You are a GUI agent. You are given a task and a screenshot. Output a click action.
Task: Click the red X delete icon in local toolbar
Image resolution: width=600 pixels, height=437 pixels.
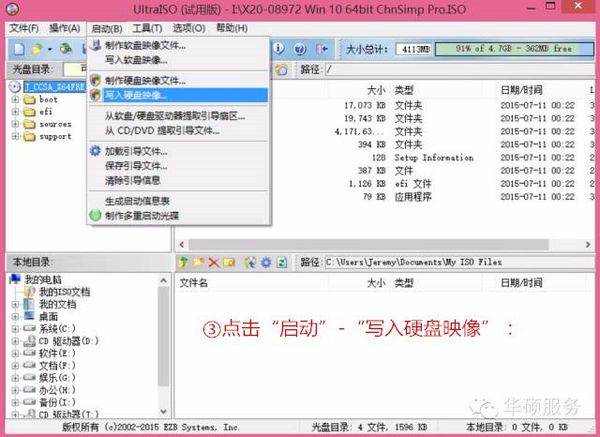(214, 262)
